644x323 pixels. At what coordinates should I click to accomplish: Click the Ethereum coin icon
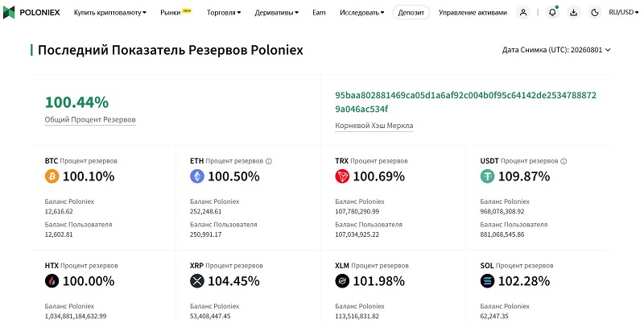click(x=197, y=176)
